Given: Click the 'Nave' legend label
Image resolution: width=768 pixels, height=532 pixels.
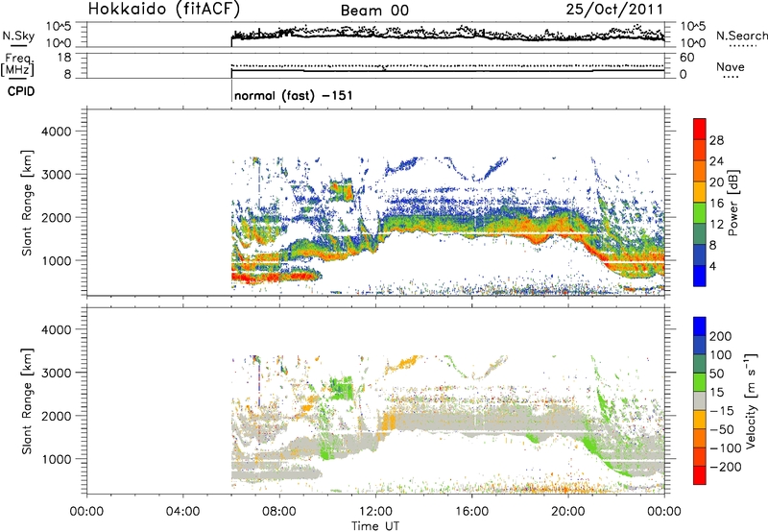Looking at the screenshot, I should (731, 66).
